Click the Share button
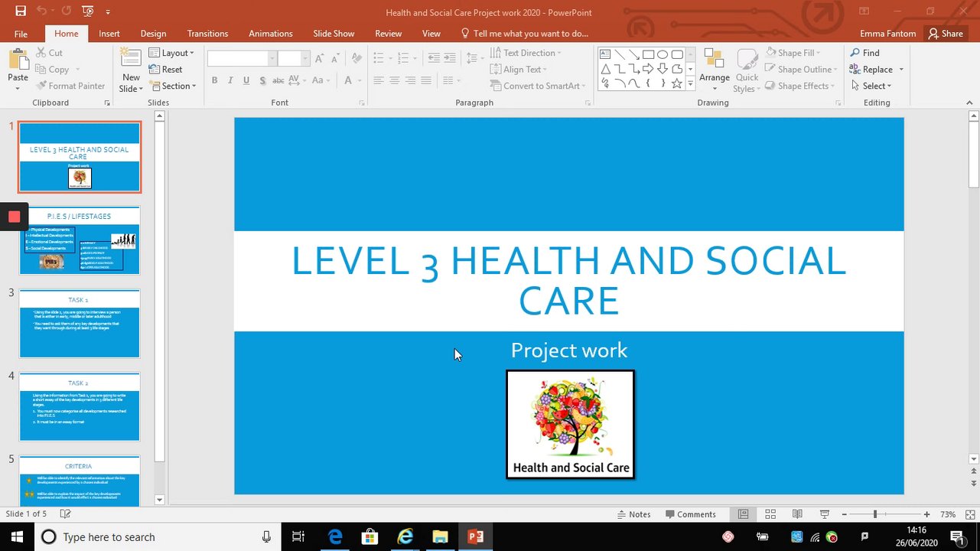The height and width of the screenshot is (551, 980). pos(946,34)
